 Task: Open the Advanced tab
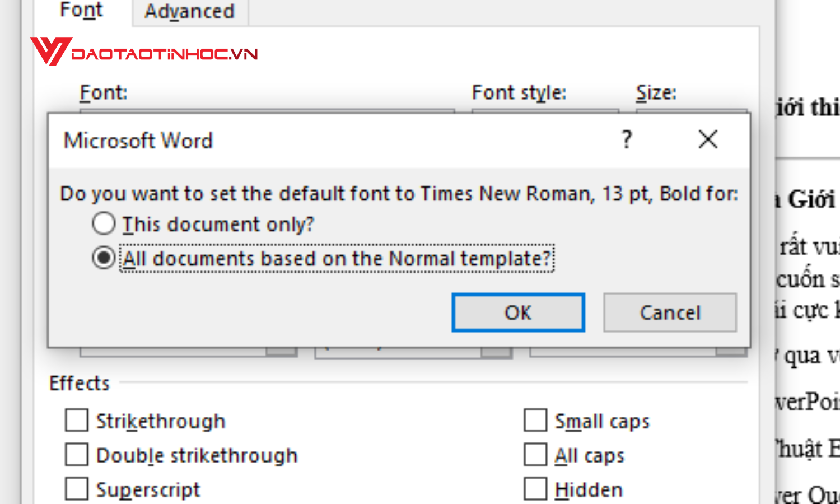pos(189,11)
